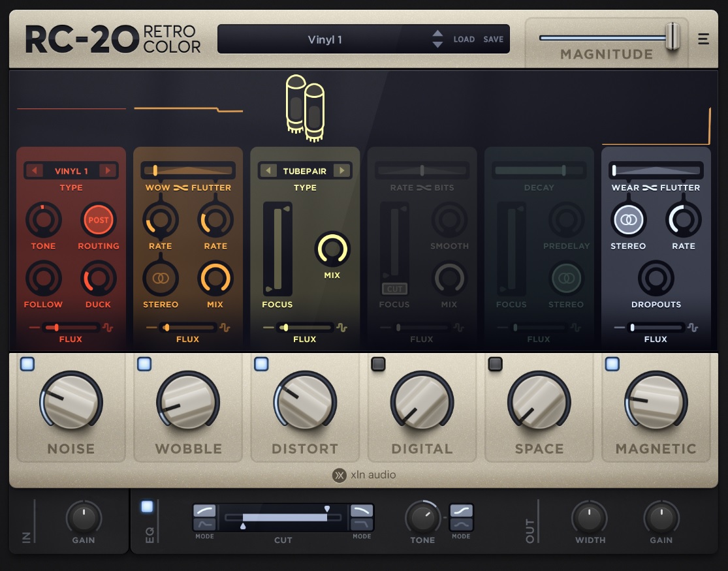Select the lower Tone mode curve icon
This screenshot has height=571, width=728.
(x=461, y=525)
